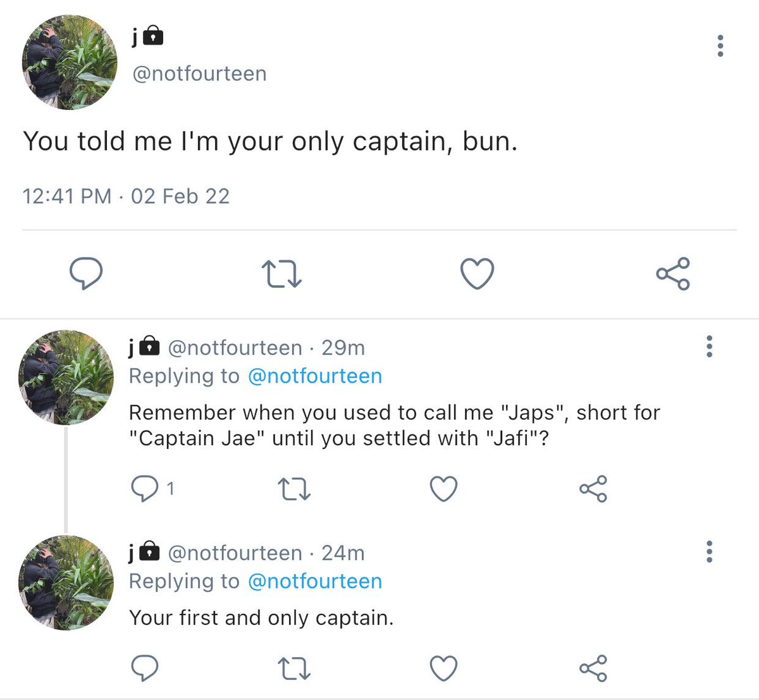This screenshot has width=759, height=700.
Task: Retweet the main tweet about only captain
Action: [x=281, y=274]
